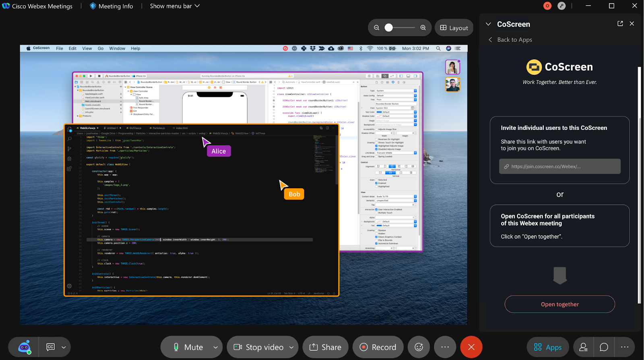Go Back to Apps
Screen dimensions: 644x360
(510, 39)
